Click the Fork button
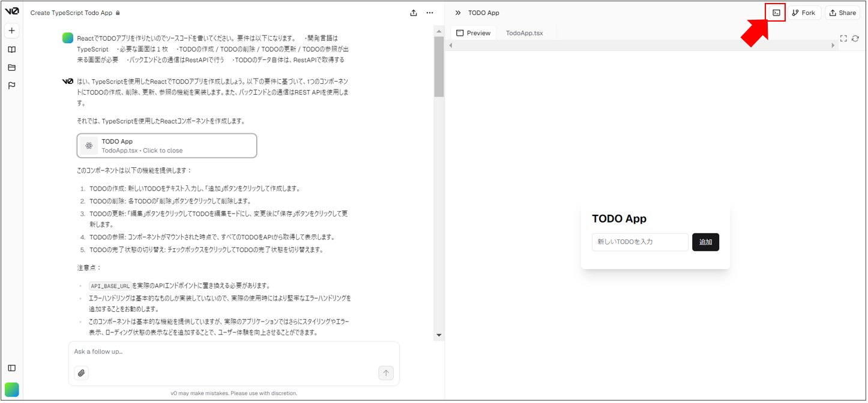This screenshot has width=868, height=403. 804,13
